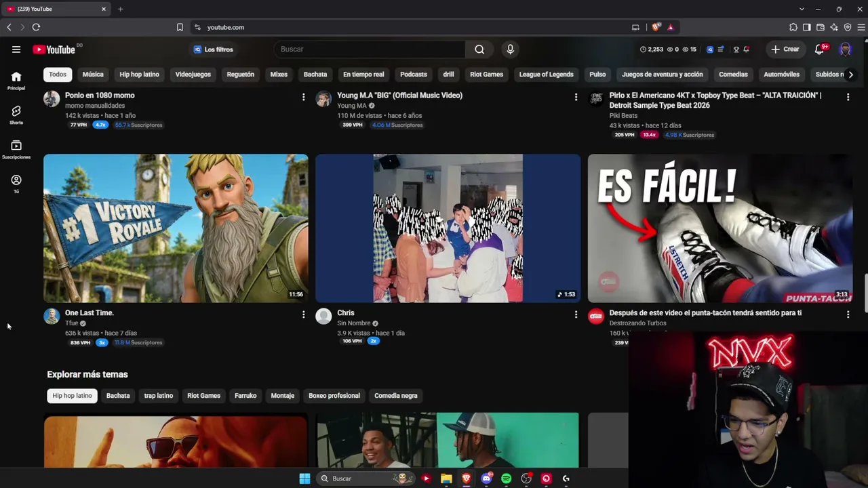Open the ES FÁCIL video thumbnail
Viewport: 868px width, 488px height.
[720, 228]
